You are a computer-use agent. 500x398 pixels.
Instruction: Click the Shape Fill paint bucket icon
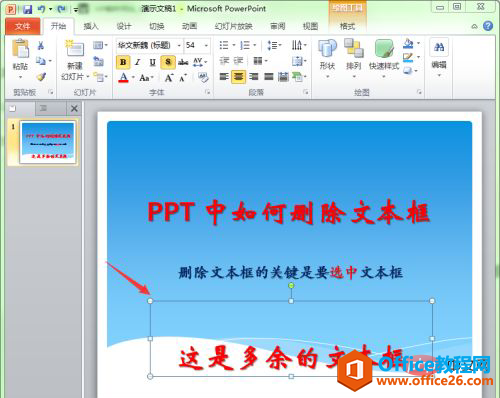coord(408,44)
